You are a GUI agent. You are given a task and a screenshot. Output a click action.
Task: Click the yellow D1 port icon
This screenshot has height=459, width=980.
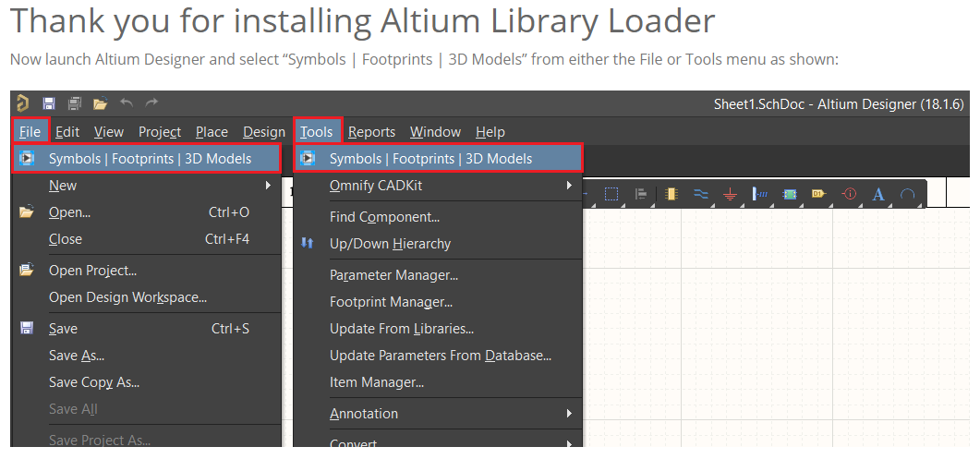818,194
